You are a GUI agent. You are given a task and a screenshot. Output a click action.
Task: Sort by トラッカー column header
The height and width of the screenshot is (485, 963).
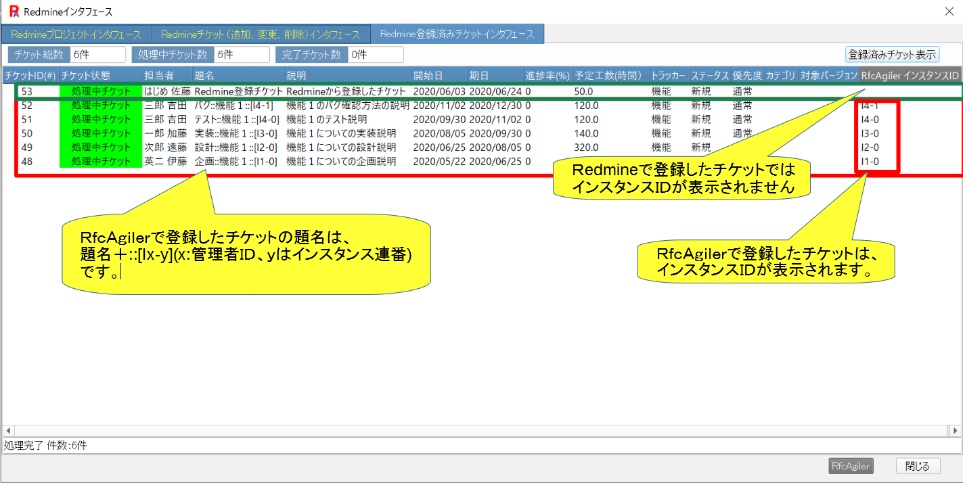pyautogui.click(x=668, y=76)
